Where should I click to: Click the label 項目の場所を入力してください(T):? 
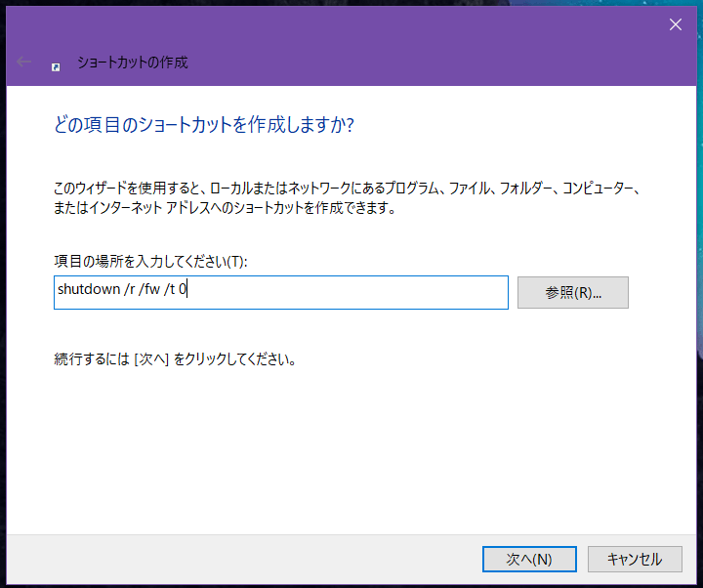[x=150, y=261]
